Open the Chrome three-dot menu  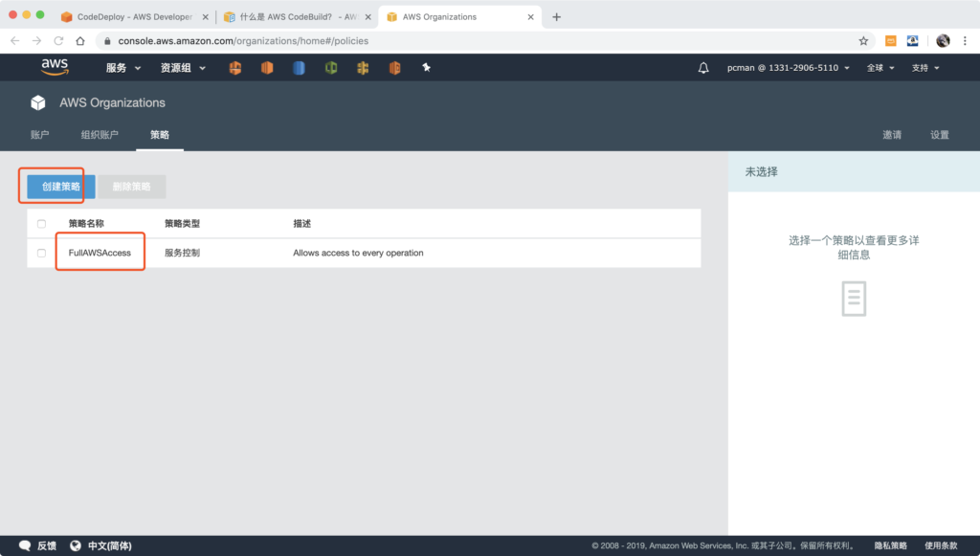(x=965, y=40)
